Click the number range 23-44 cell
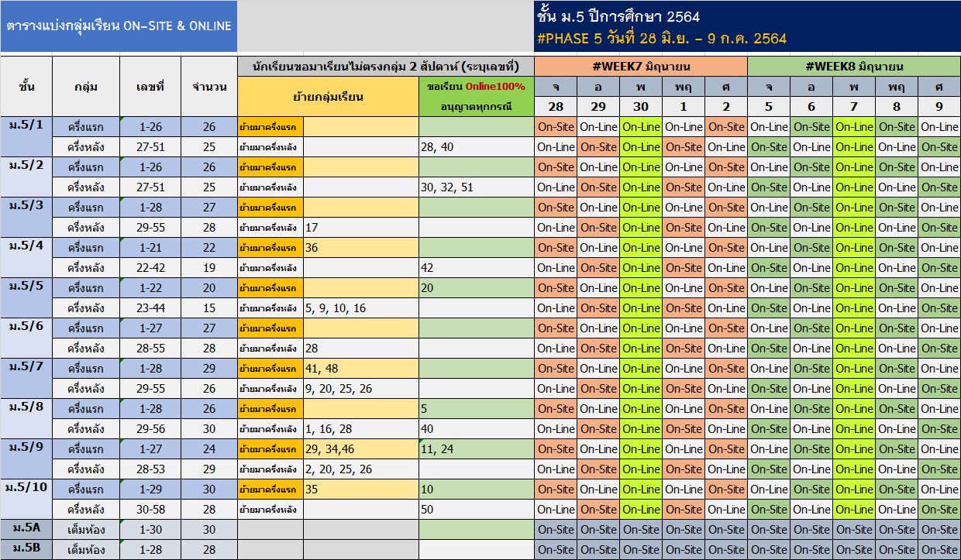Screen dimensions: 961x560 (x=150, y=308)
